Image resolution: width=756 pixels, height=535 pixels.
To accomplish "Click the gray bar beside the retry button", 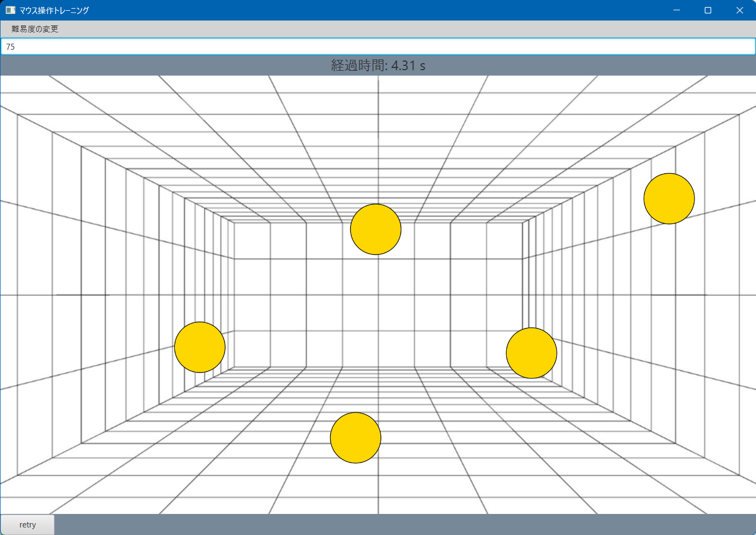I will click(405, 525).
